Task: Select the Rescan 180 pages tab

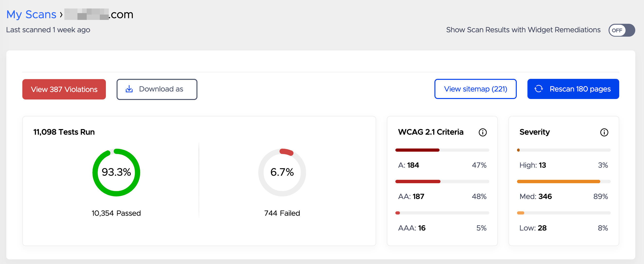Action: coord(571,89)
